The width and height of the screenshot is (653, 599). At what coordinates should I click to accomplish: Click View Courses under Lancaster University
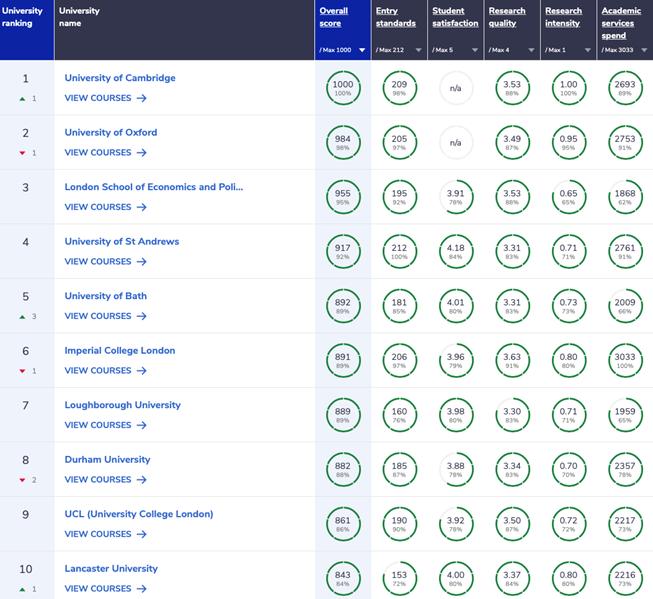pyautogui.click(x=97, y=589)
